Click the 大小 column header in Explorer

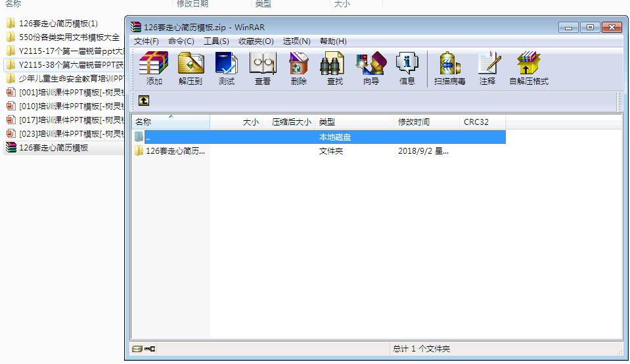[342, 4]
